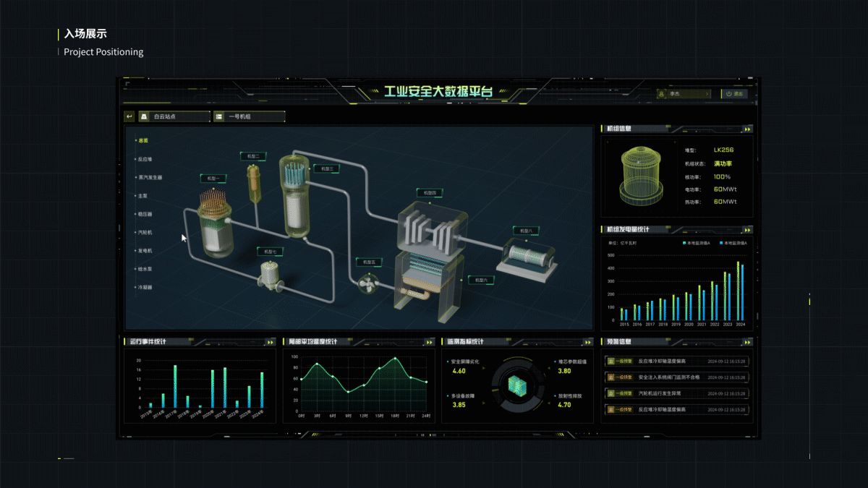Viewport: 868px width, 488px height.
Task: Click the 安全屏障劣化 value 4.60
Action: pyautogui.click(x=459, y=371)
